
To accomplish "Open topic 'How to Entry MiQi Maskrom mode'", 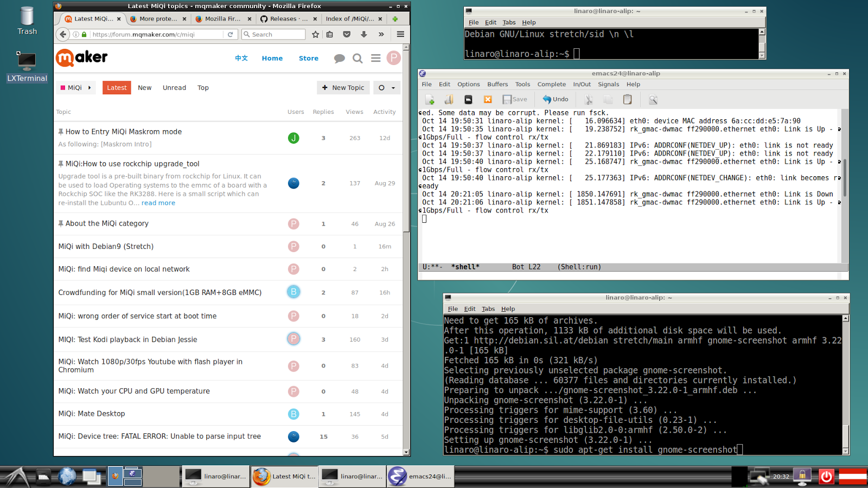I will 124,132.
